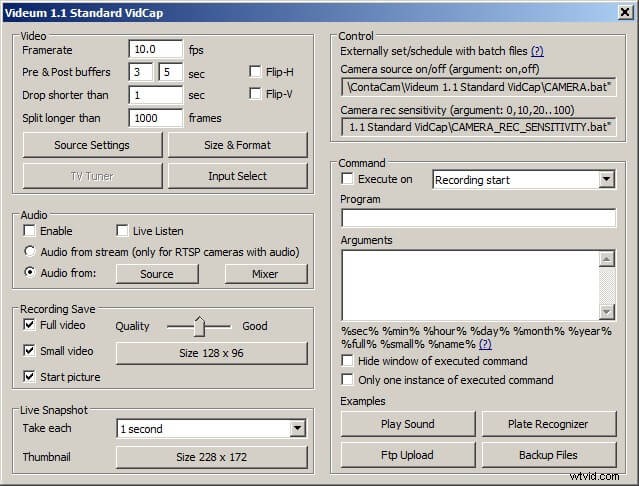Close the Videum VidCap dialog
The image size is (639, 486).
click(x=624, y=12)
